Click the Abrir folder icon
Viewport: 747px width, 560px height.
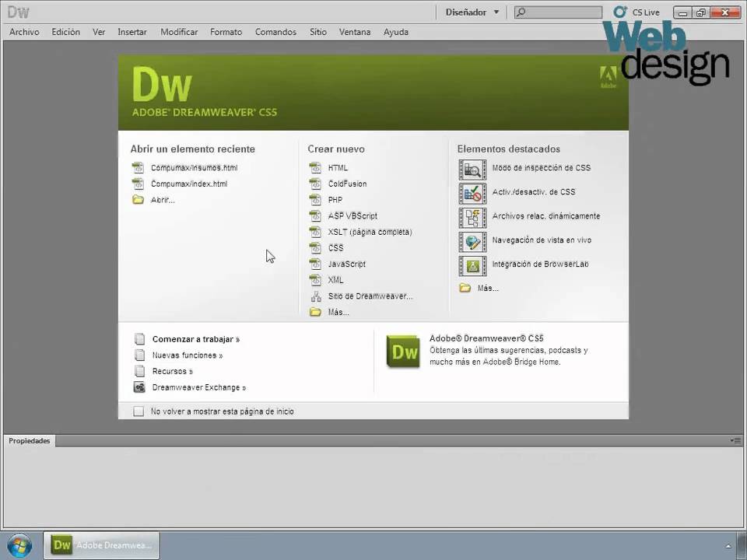tap(138, 200)
